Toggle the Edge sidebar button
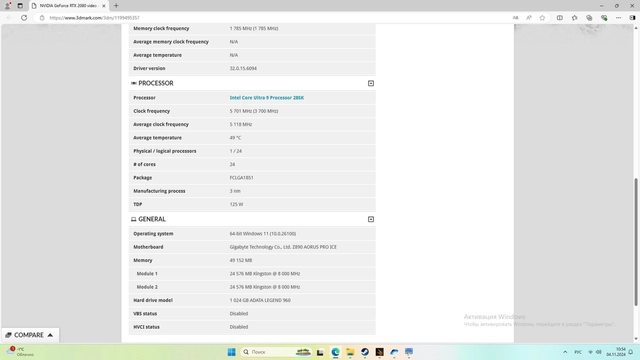640x360 pixels. (x=632, y=18)
